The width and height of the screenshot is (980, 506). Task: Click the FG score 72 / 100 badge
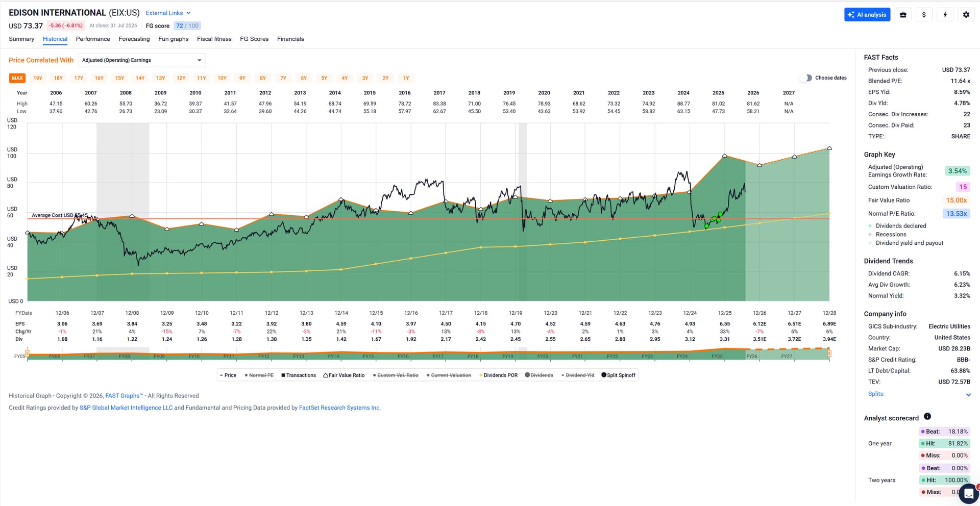click(x=187, y=26)
